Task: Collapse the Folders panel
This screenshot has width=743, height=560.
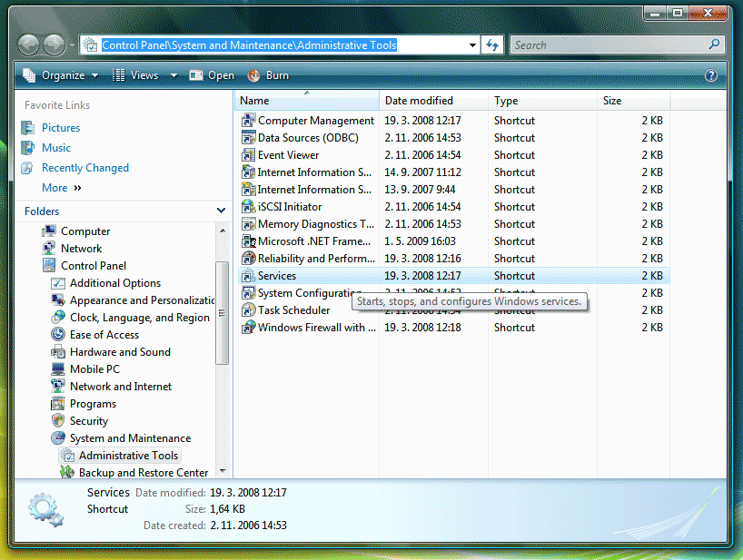Action: pyautogui.click(x=221, y=211)
